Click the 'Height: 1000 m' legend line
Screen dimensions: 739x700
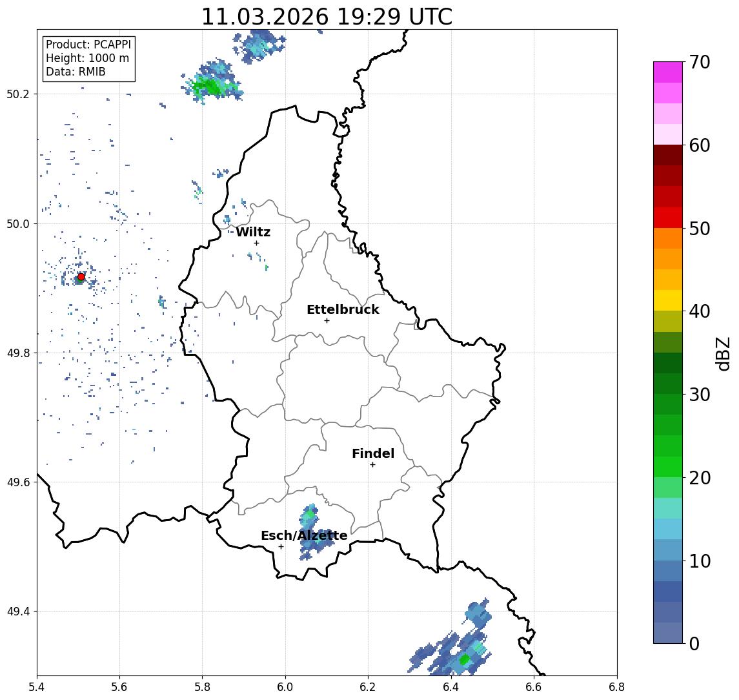pyautogui.click(x=87, y=58)
